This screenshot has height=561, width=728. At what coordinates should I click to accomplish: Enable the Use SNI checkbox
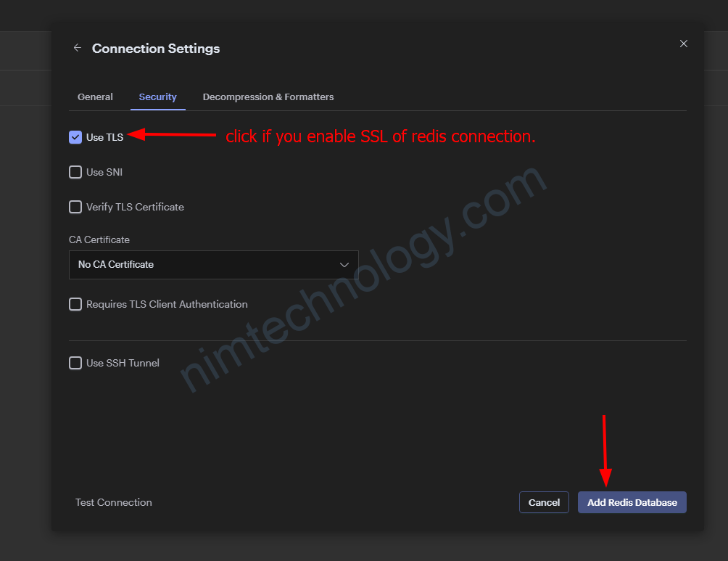pos(75,172)
